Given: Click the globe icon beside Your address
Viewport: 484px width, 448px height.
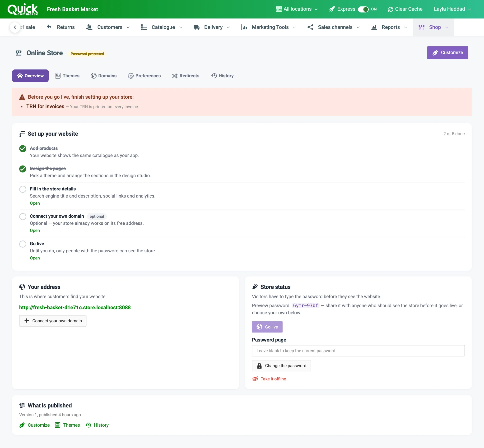Looking at the screenshot, I should tap(22, 287).
